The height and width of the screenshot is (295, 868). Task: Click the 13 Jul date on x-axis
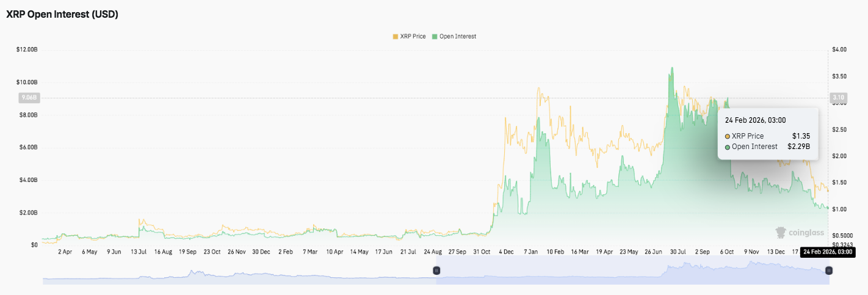pos(139,252)
